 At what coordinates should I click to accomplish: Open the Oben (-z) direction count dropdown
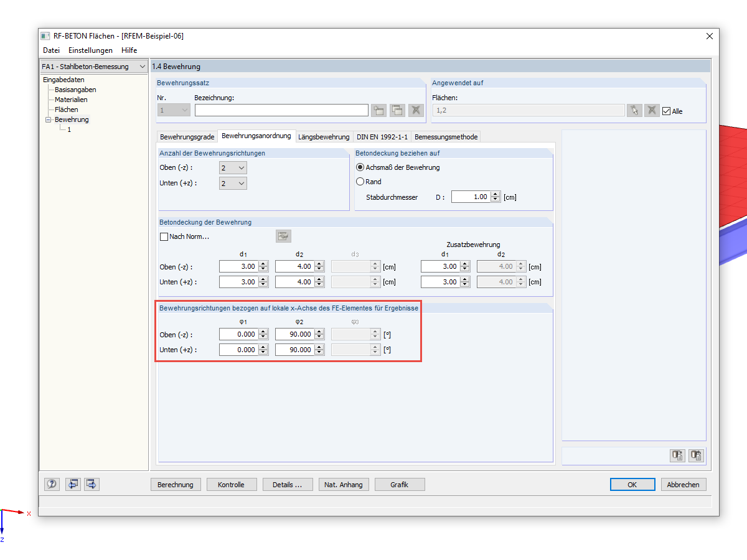[x=233, y=167]
